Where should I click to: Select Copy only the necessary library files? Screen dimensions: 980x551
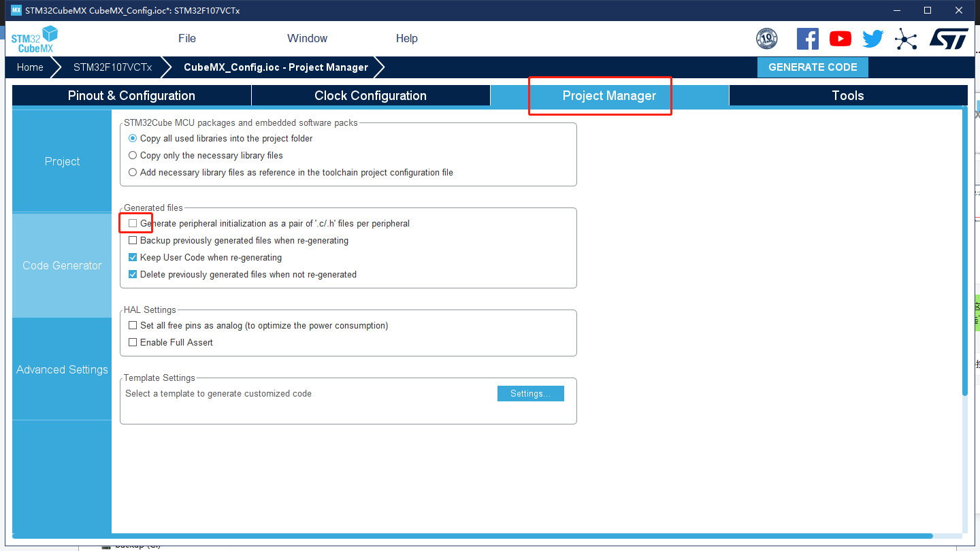point(133,155)
